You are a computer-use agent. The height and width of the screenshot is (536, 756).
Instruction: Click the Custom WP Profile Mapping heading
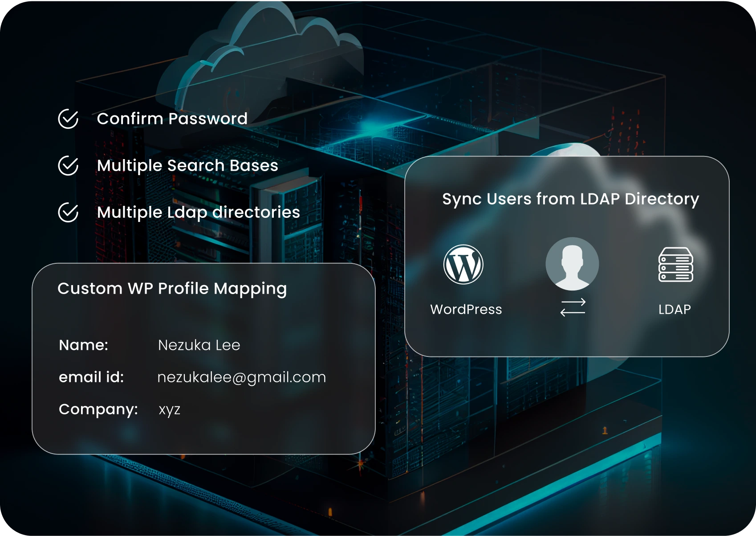172,289
